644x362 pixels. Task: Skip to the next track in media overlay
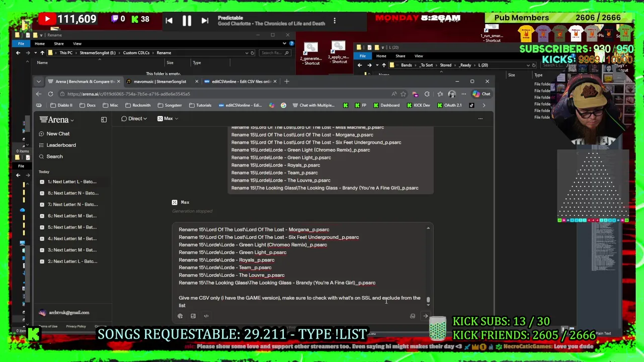click(x=205, y=21)
